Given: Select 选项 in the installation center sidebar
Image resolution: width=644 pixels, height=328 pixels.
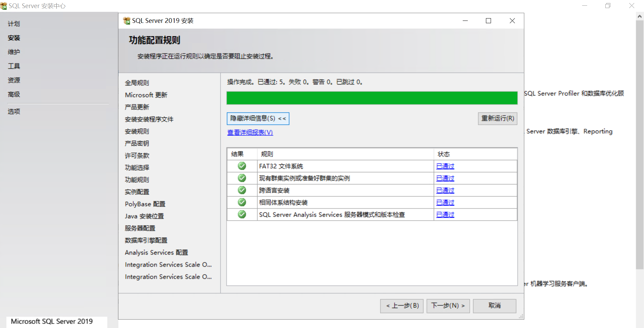Looking at the screenshot, I should tap(14, 112).
